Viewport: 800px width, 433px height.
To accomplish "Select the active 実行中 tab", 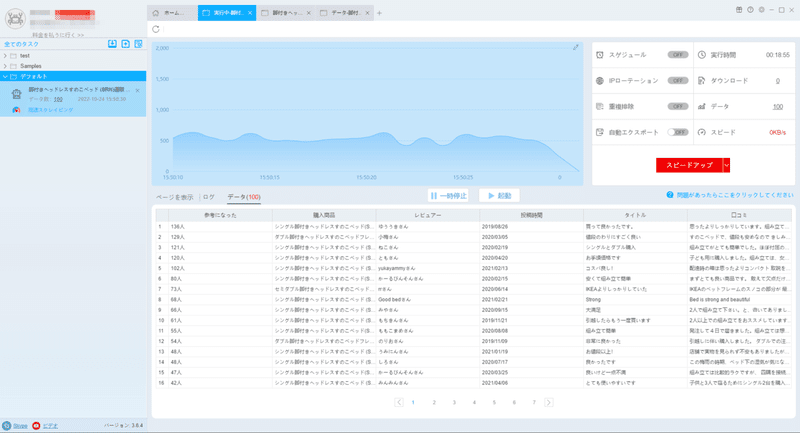I will point(227,13).
